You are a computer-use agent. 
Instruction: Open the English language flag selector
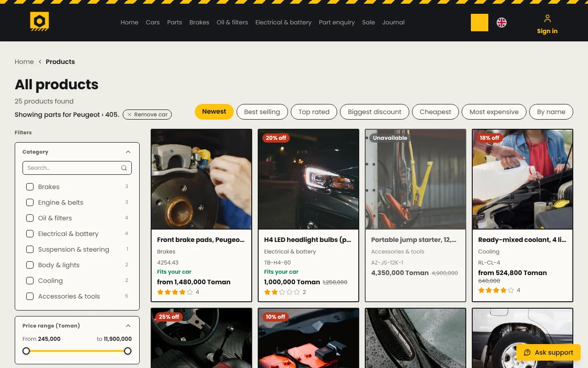pos(502,23)
